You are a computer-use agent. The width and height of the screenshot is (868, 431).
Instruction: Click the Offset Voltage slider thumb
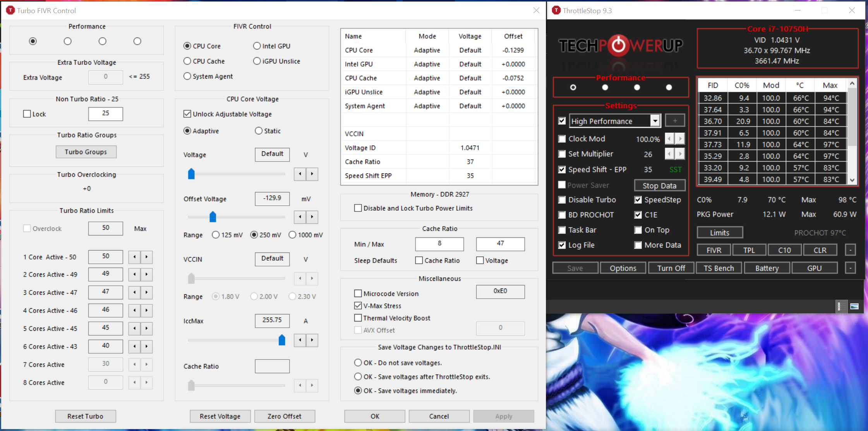(x=213, y=217)
